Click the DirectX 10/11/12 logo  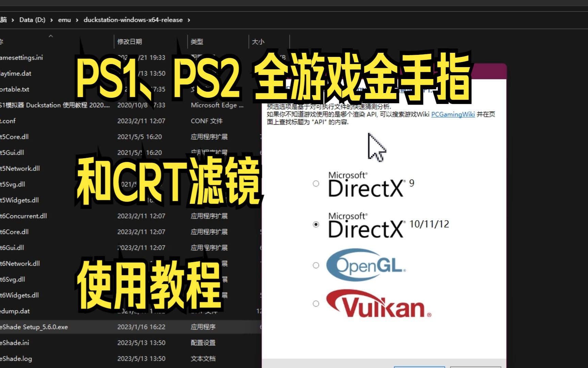click(389, 225)
